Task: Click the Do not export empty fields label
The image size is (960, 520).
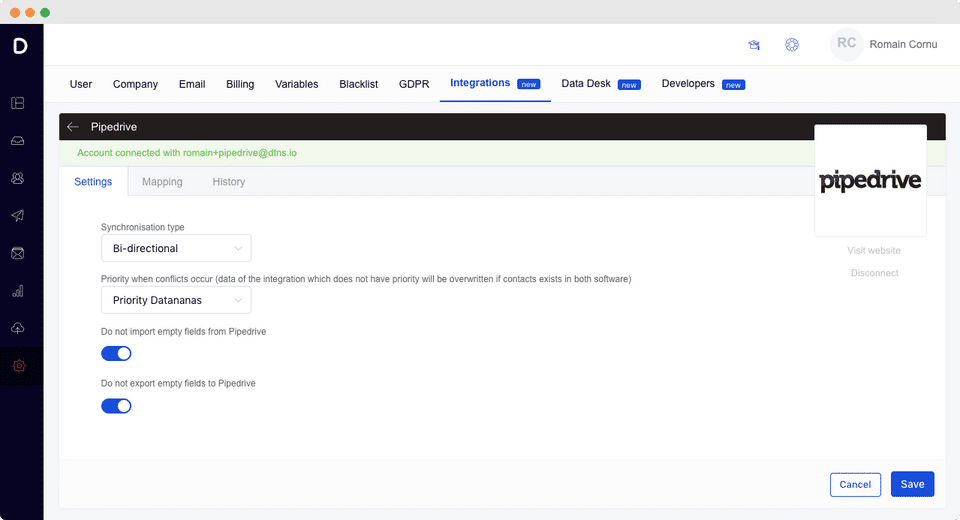Action: point(178,383)
